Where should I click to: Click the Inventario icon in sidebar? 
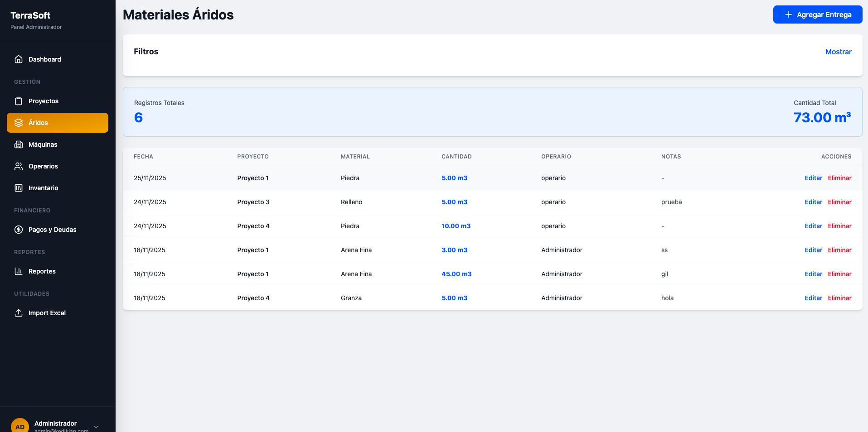click(19, 188)
